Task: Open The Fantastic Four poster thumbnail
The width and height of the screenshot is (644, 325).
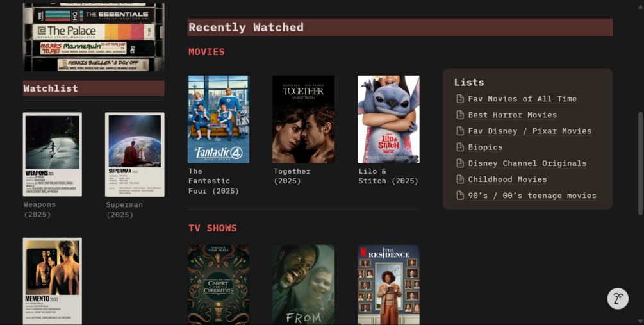Action: [x=219, y=119]
